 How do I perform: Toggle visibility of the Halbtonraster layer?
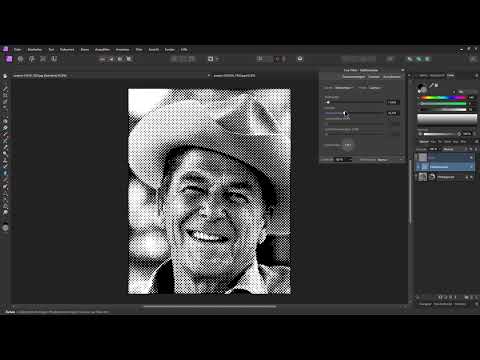471,167
